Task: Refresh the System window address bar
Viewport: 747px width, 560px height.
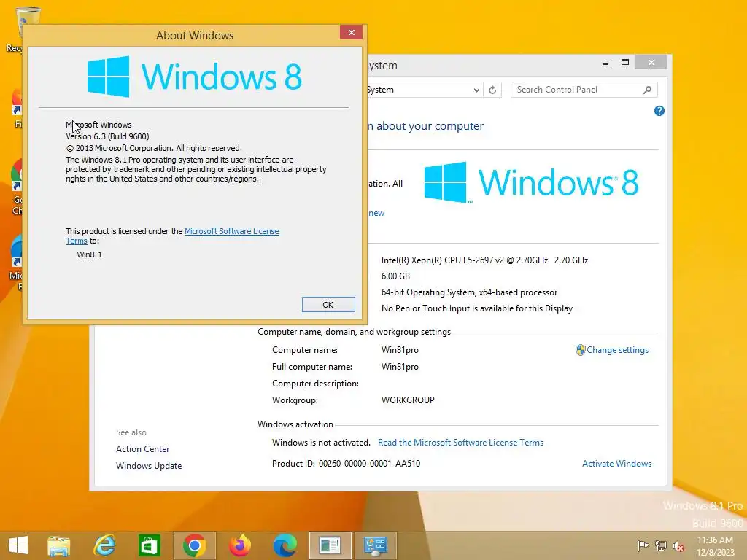Action: [x=492, y=90]
